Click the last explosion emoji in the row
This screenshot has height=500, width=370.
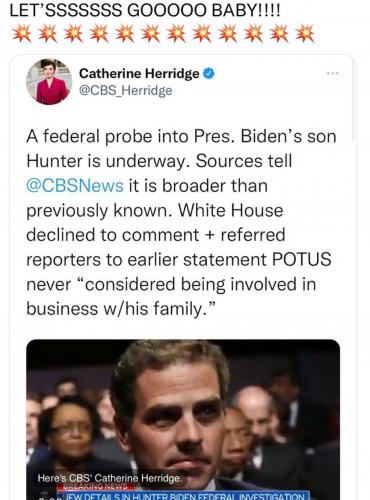pyautogui.click(x=304, y=34)
